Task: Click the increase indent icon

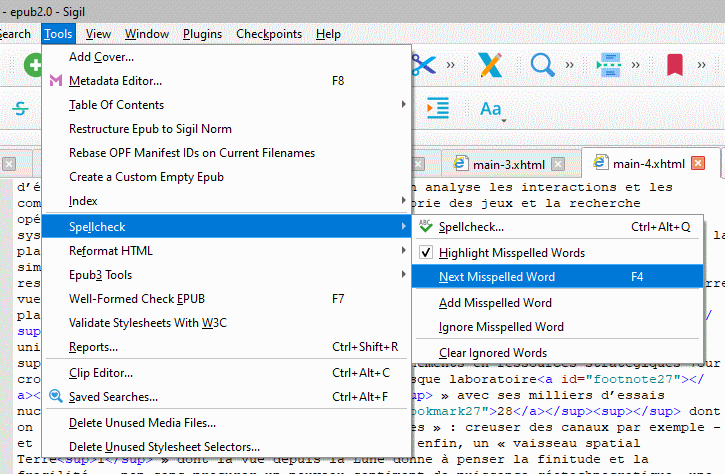Action: click(x=437, y=108)
